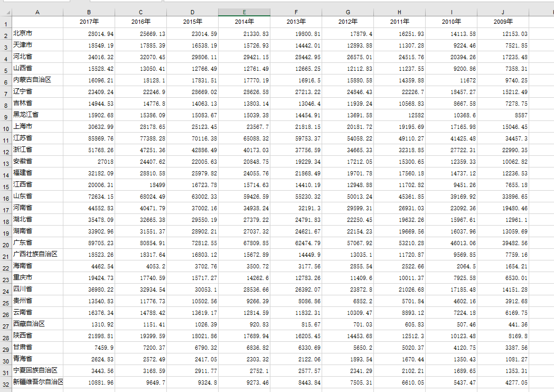
Task: Select the 安徽省 cell
Action: pyautogui.click(x=37, y=162)
